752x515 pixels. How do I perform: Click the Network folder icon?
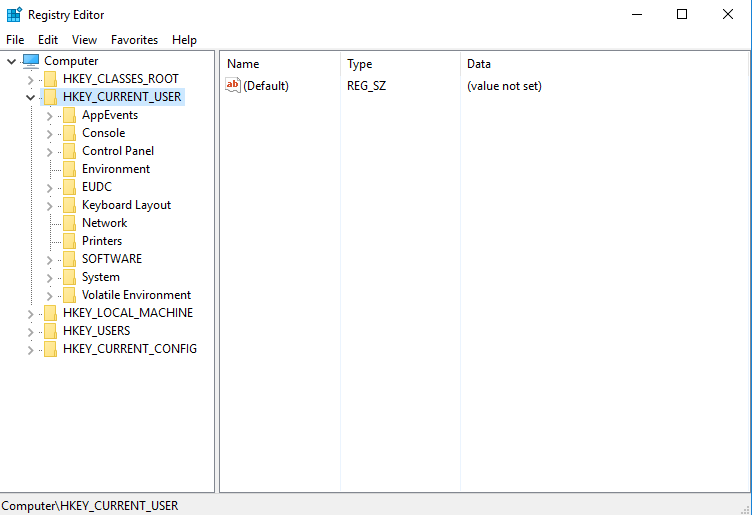pos(70,223)
